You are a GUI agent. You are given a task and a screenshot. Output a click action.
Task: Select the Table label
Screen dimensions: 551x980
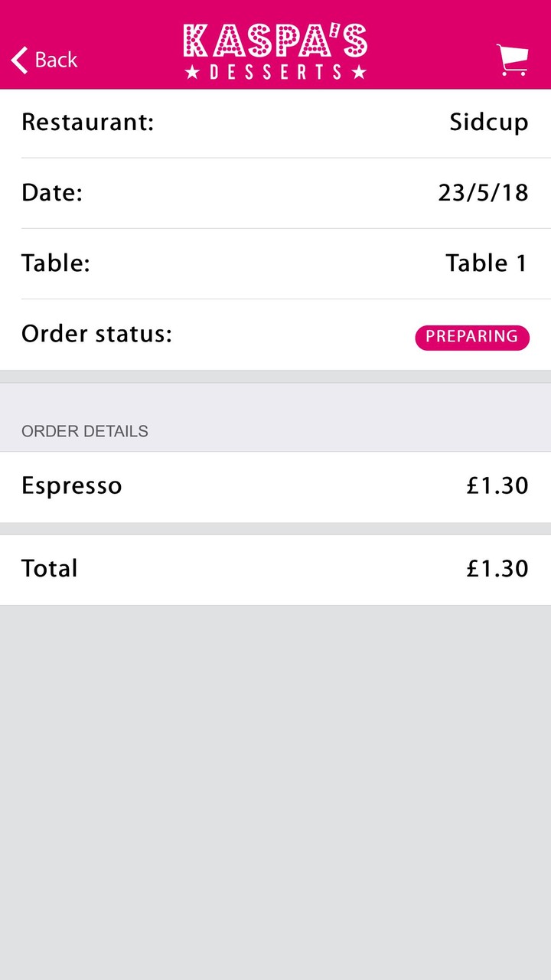click(x=55, y=263)
